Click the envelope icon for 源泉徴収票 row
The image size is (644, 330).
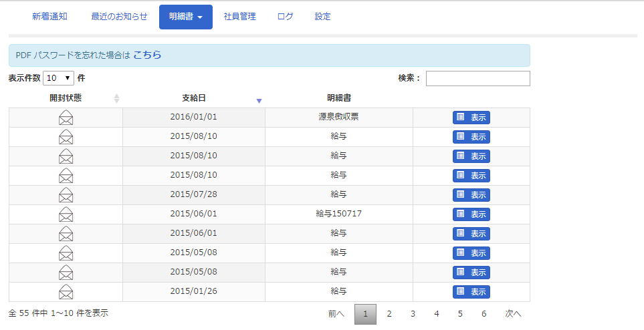(66, 118)
